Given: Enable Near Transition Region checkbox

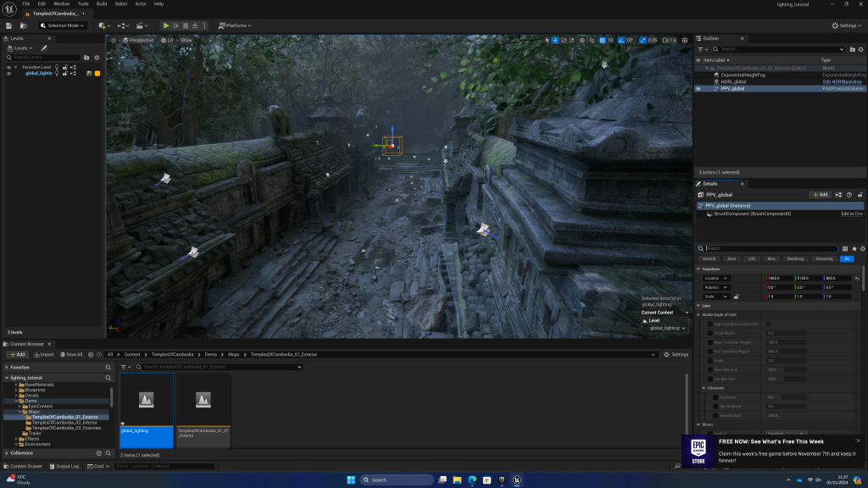Looking at the screenshot, I should [710, 342].
